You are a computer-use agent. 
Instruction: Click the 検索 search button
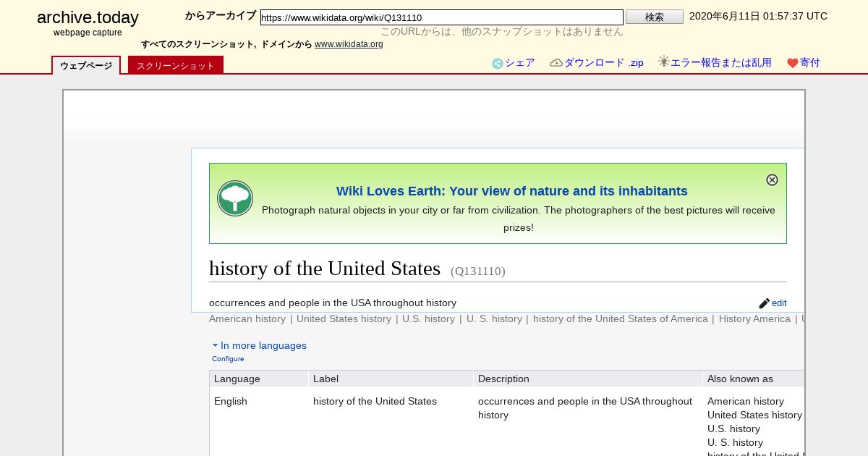click(655, 17)
